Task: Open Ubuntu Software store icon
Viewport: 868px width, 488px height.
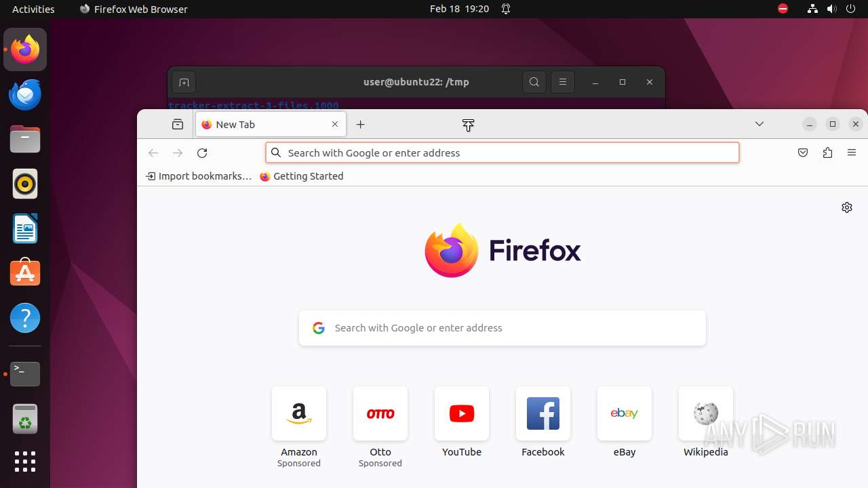Action: coord(25,273)
